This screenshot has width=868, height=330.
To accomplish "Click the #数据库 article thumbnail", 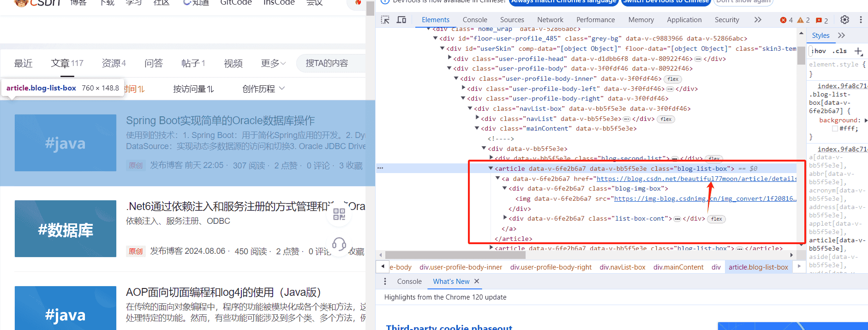I will coord(66,229).
